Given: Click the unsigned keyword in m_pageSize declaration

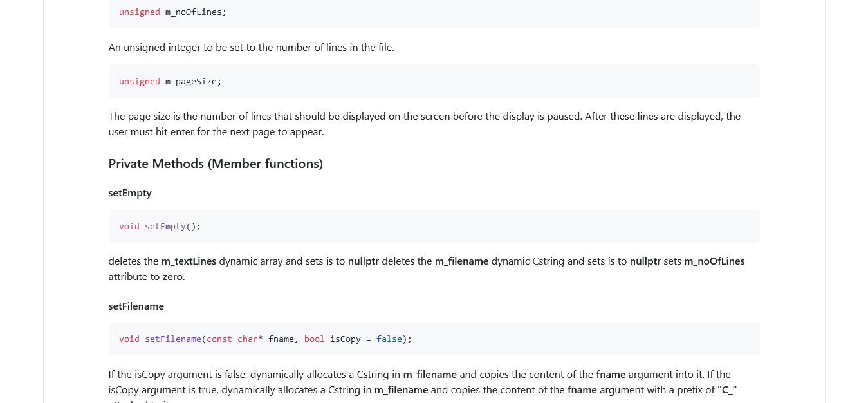Looking at the screenshot, I should [x=139, y=81].
